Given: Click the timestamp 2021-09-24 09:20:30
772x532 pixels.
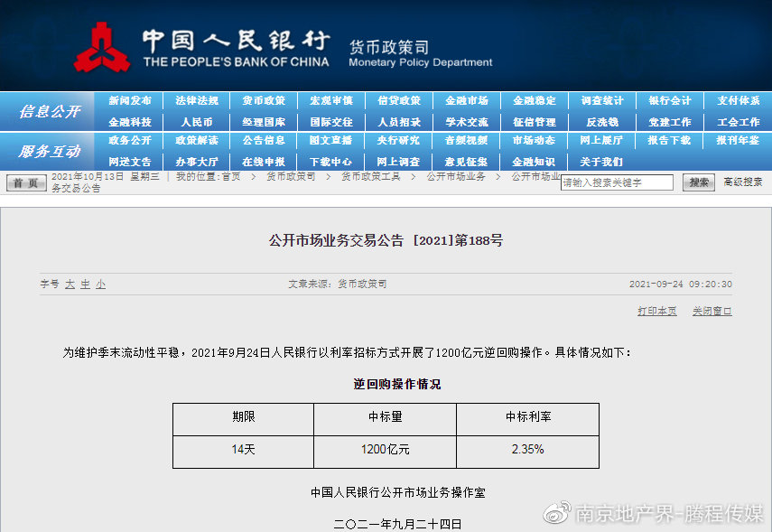Looking at the screenshot, I should pyautogui.click(x=681, y=285).
